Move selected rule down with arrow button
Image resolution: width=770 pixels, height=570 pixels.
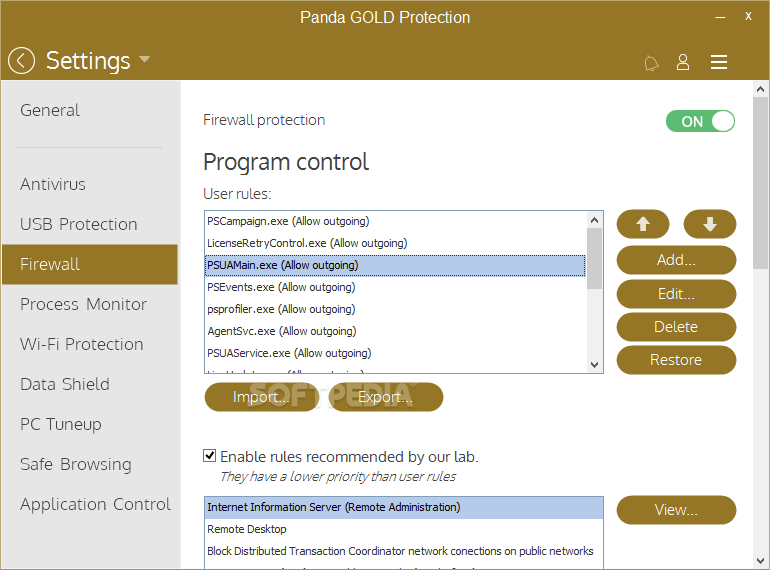(x=710, y=224)
